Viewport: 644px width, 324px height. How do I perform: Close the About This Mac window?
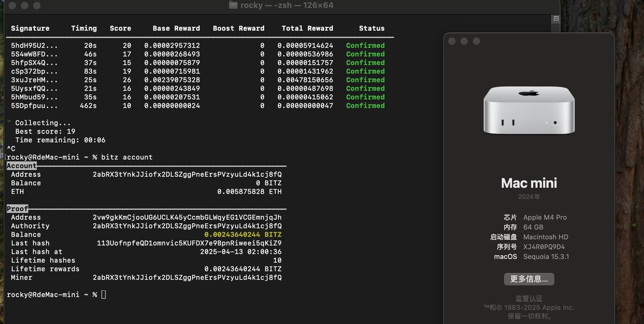(x=452, y=41)
